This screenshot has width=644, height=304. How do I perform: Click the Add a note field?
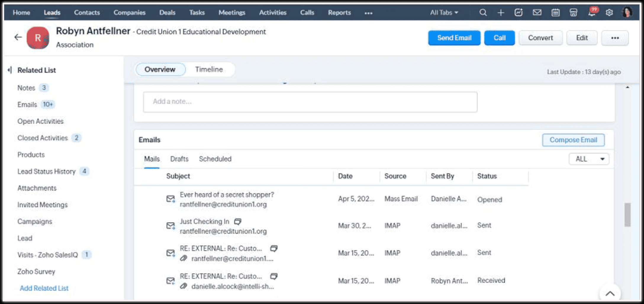[310, 102]
